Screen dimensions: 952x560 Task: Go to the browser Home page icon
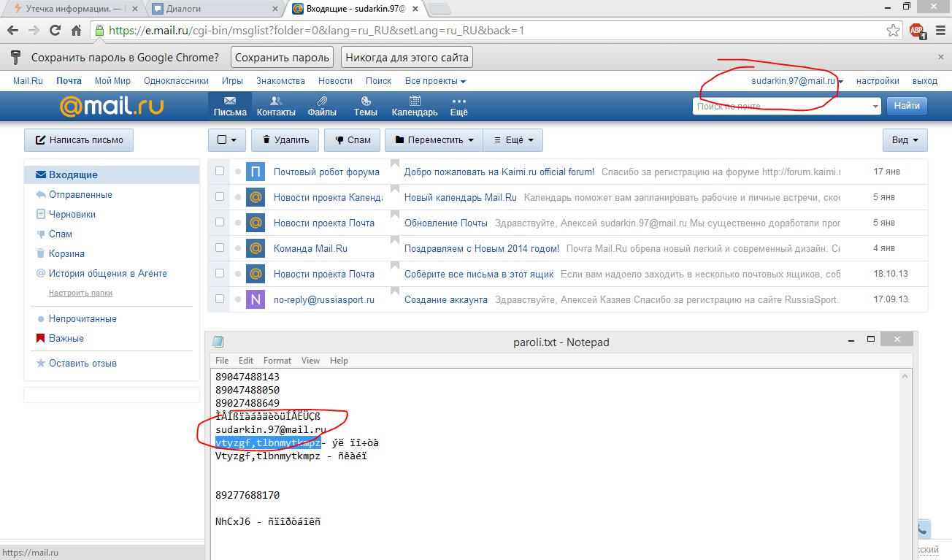click(76, 31)
